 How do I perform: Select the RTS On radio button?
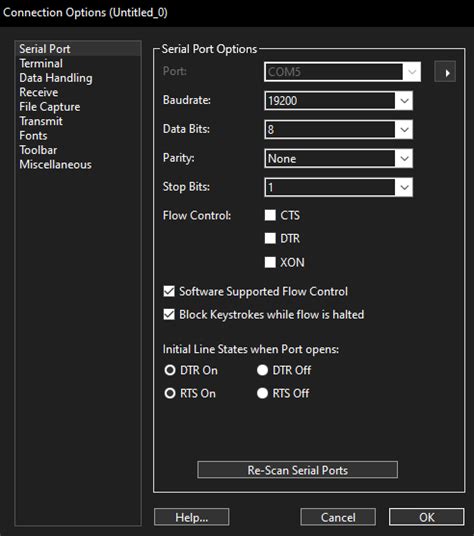(170, 393)
